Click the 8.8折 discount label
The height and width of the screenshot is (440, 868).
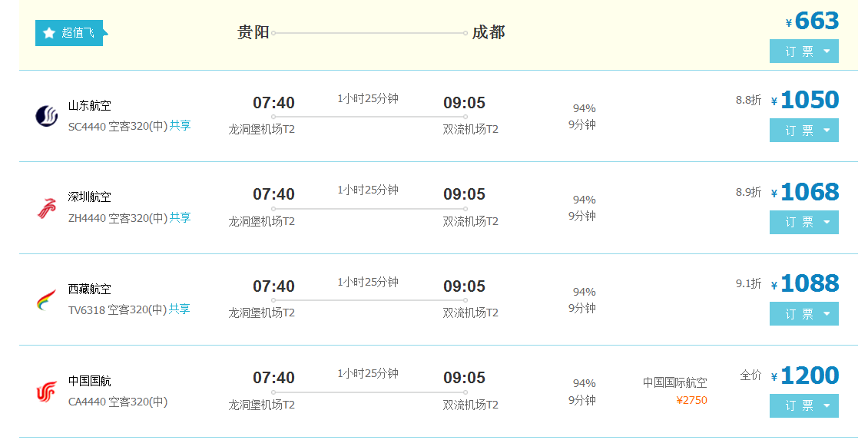click(x=748, y=100)
